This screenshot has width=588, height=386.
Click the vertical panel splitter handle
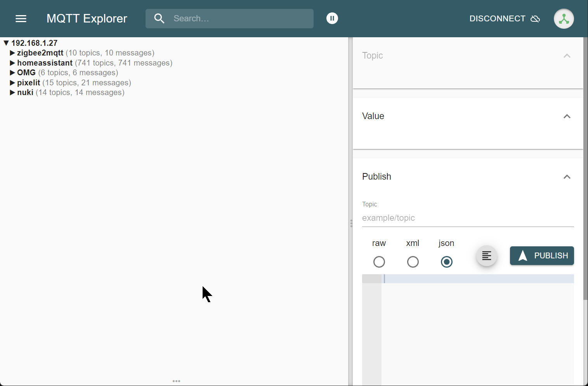[x=351, y=223]
